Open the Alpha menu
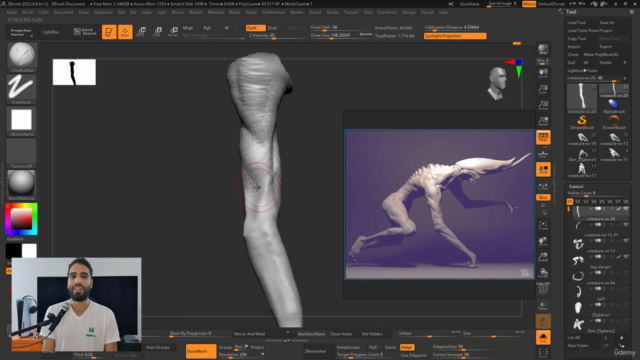The height and width of the screenshot is (360, 640). click(11, 12)
